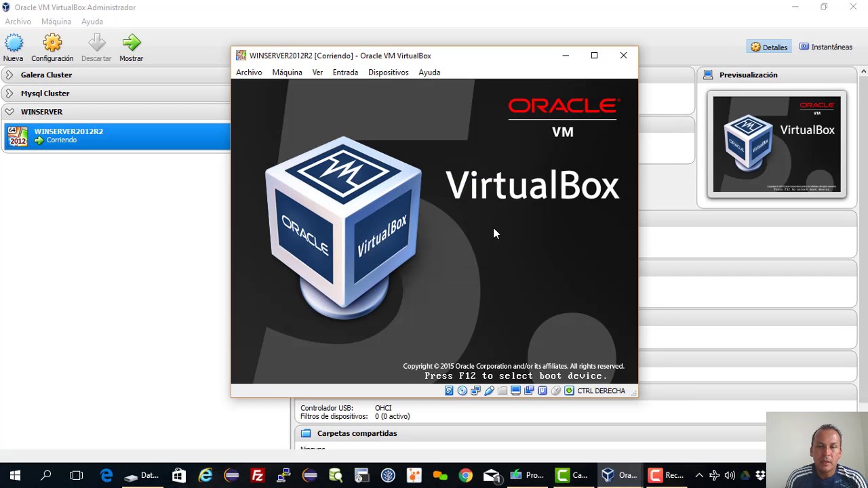Click the Filtros de dispositivos label
868x488 pixels.
point(334,416)
